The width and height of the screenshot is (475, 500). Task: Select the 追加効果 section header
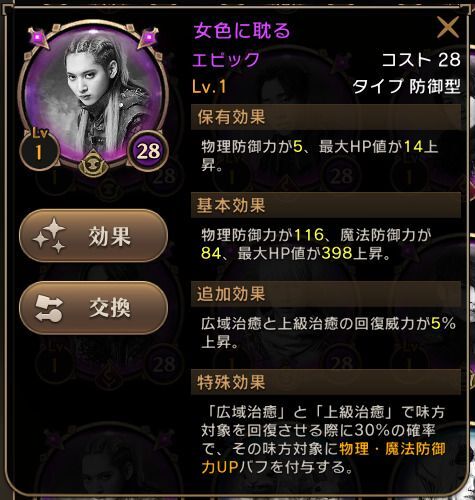coord(326,294)
